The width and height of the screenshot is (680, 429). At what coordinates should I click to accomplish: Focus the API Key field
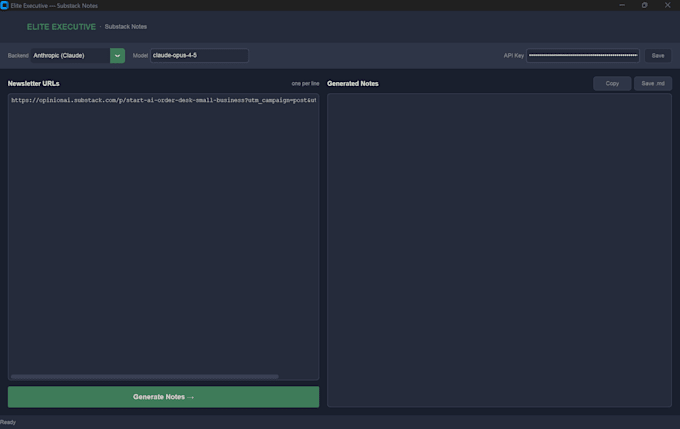pyautogui.click(x=582, y=56)
